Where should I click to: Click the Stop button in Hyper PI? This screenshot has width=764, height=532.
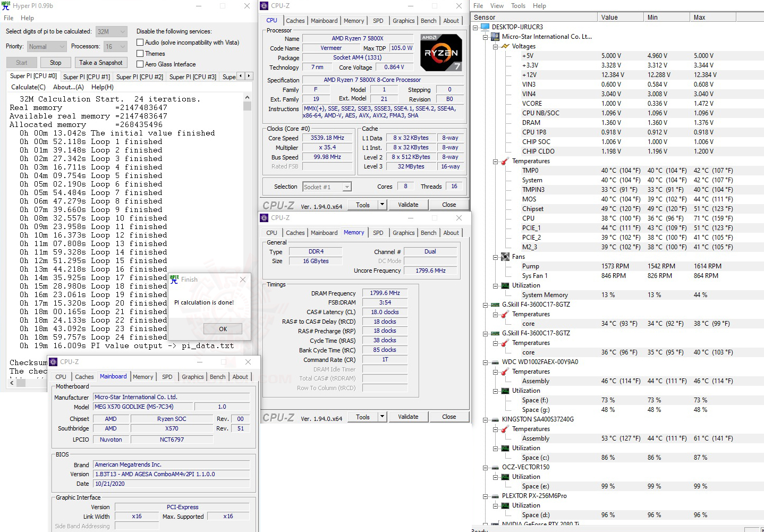coord(56,63)
